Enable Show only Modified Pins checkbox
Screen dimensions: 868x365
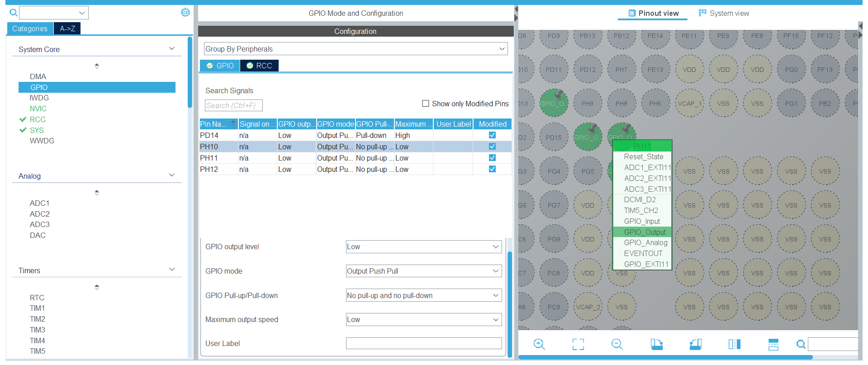[426, 104]
